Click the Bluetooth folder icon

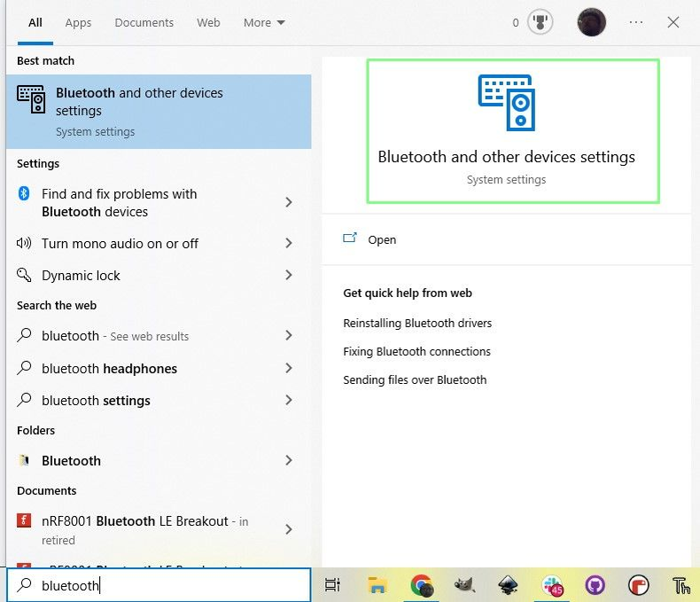24,460
